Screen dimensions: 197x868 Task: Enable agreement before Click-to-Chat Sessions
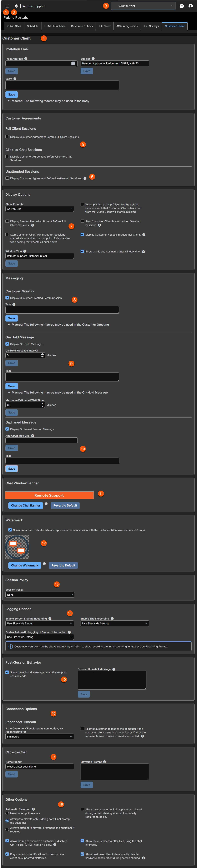(7, 156)
